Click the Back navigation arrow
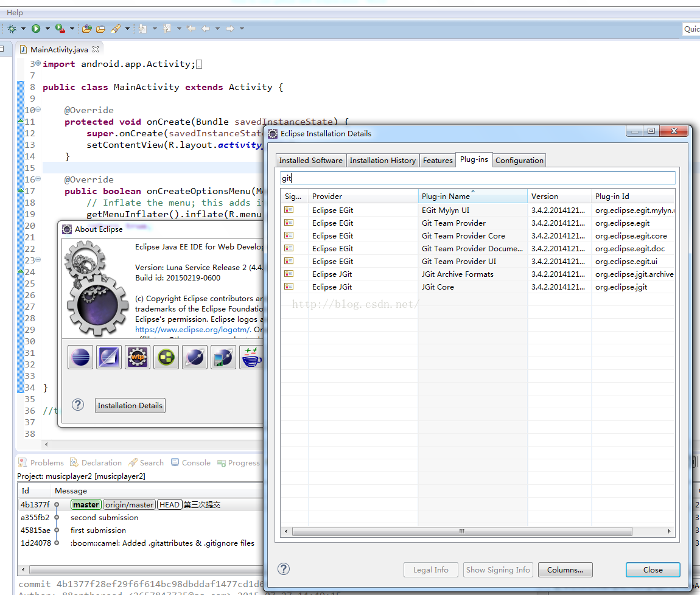The image size is (700, 595). point(206,29)
